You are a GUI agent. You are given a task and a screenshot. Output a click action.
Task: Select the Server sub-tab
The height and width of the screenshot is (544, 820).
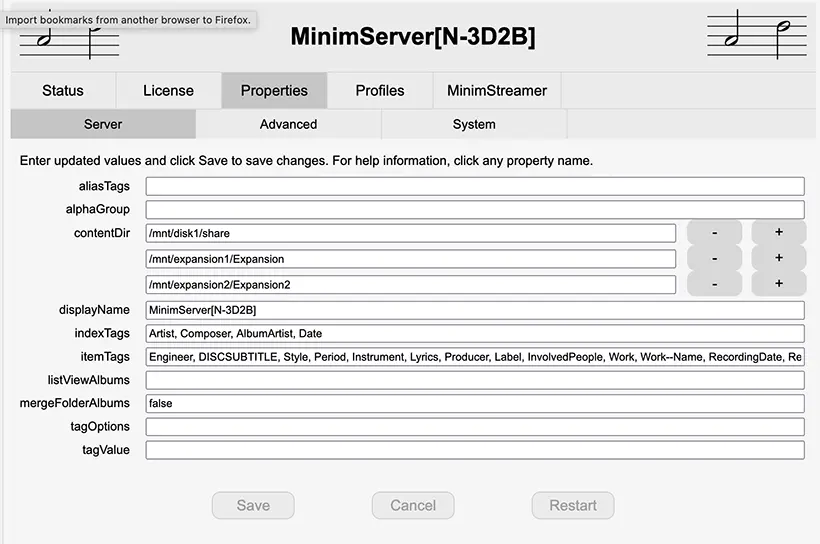click(x=103, y=124)
